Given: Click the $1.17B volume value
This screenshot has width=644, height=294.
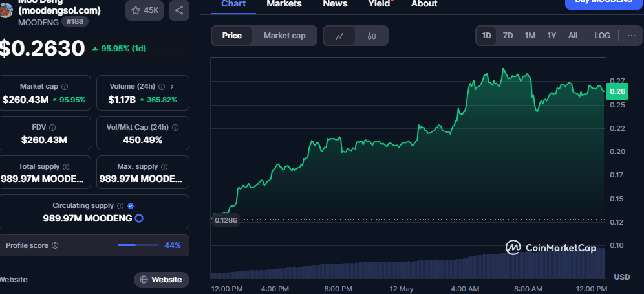Looking at the screenshot, I should (122, 100).
